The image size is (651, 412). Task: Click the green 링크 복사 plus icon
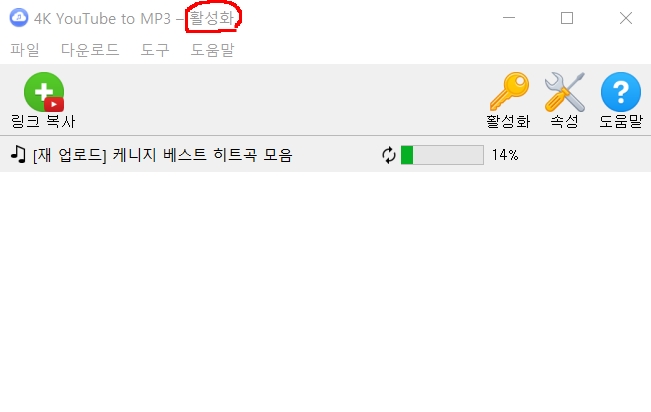[x=44, y=92]
